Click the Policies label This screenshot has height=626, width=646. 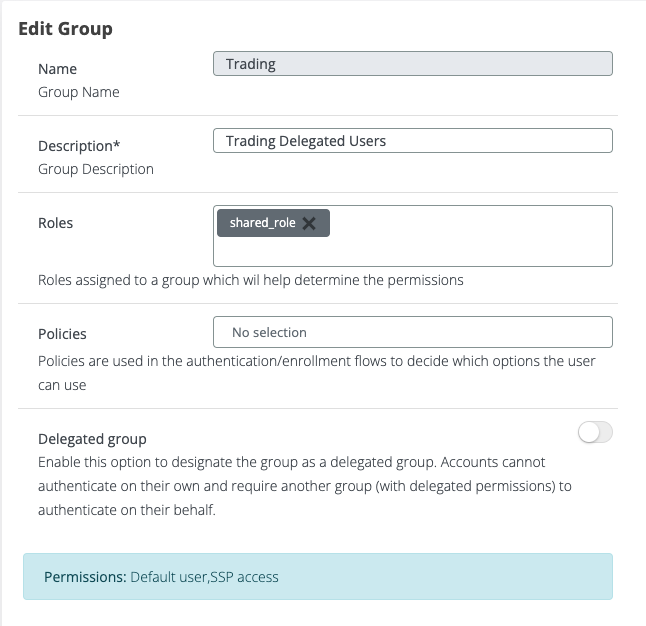click(x=62, y=334)
